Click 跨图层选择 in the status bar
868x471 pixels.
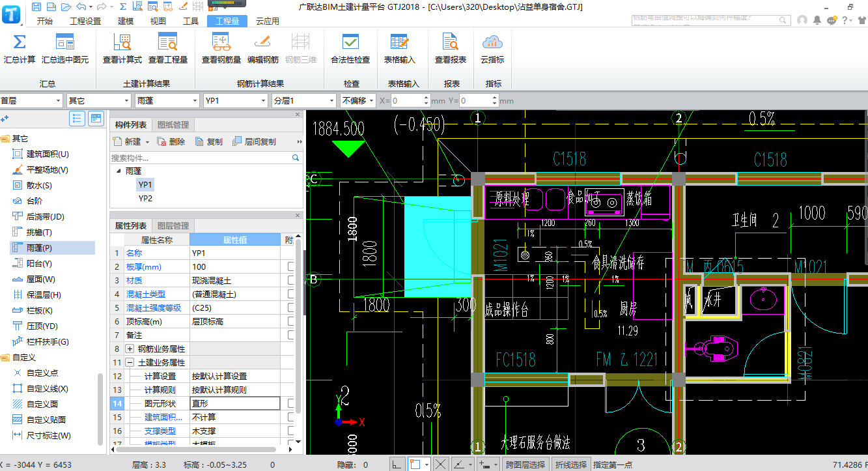coord(525,464)
